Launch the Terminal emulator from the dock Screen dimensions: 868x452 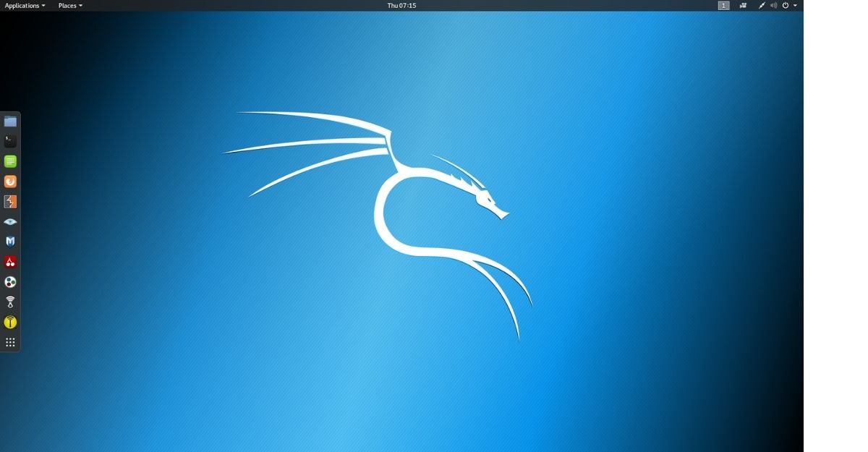(10, 140)
